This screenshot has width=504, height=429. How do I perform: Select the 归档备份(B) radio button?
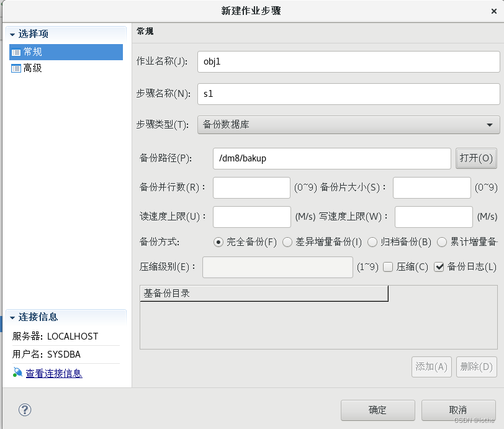tap(372, 242)
